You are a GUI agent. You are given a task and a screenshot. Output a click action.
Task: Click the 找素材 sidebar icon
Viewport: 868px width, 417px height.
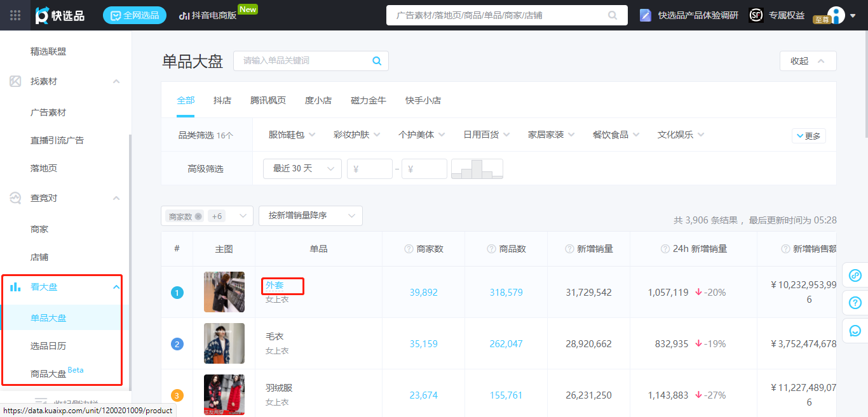coord(15,81)
